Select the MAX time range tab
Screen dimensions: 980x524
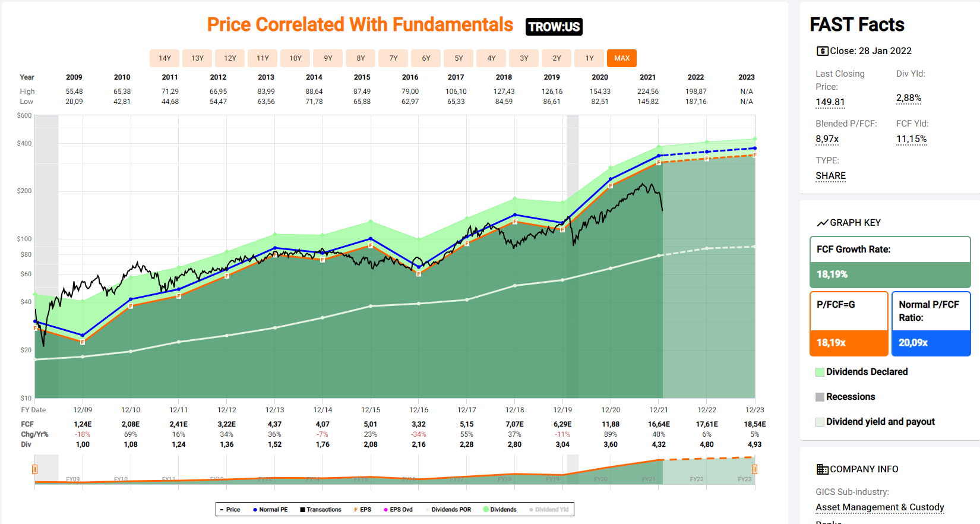(x=621, y=58)
